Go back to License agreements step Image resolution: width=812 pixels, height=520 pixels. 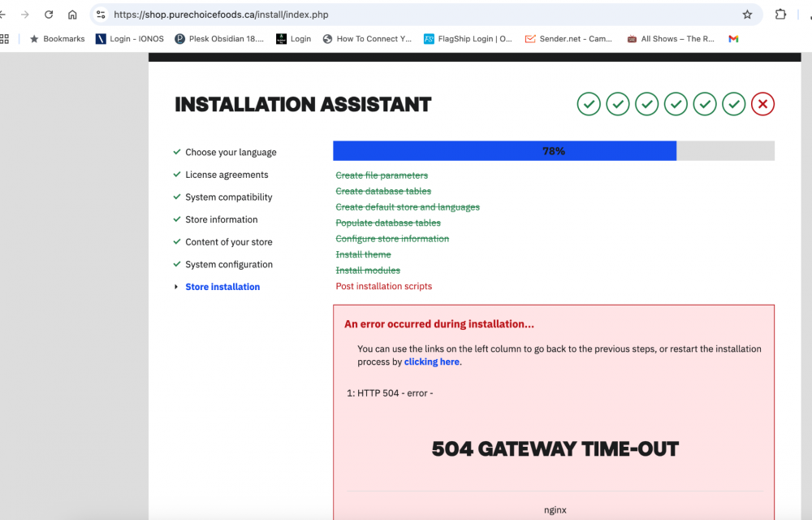(227, 175)
